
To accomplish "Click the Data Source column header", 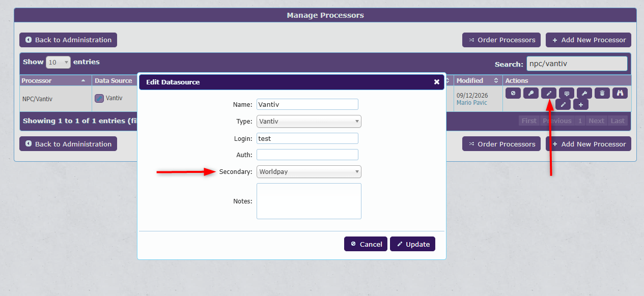I will click(114, 80).
